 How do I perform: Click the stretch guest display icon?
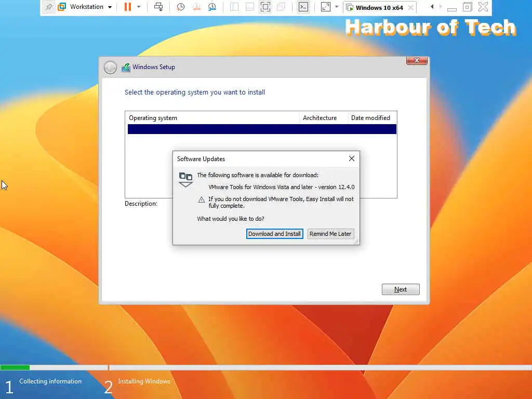[325, 7]
